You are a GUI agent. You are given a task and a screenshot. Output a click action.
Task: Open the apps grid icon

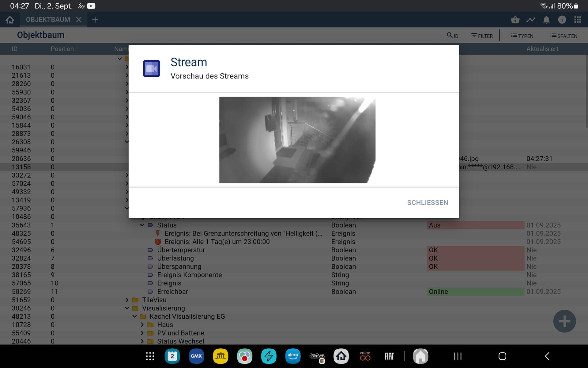(x=578, y=20)
